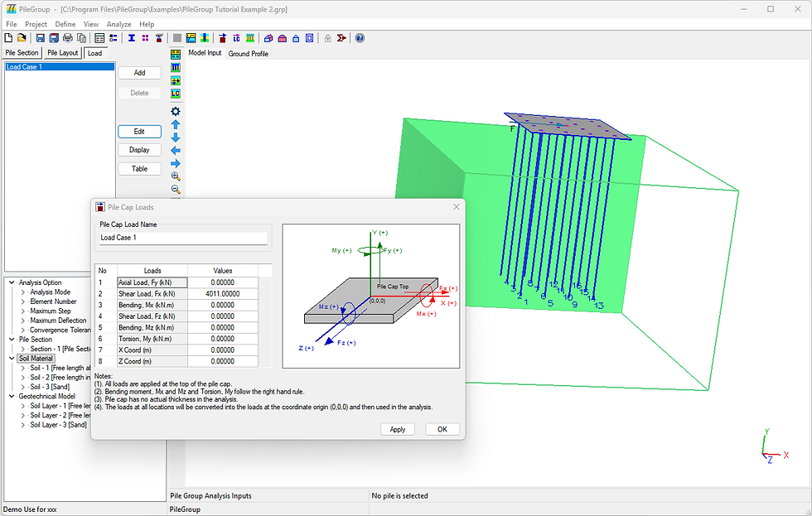Select the Shear Load Fx value cell
This screenshot has width=812, height=516.
pyautogui.click(x=223, y=294)
